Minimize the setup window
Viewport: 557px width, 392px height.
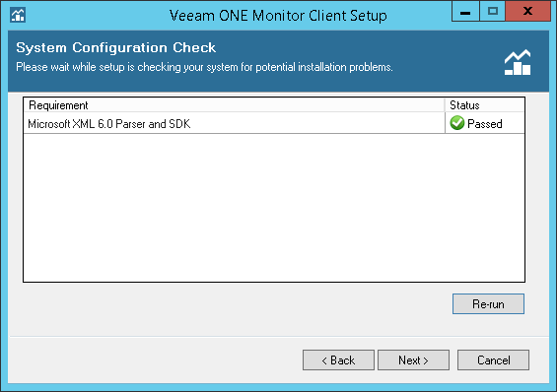coord(465,12)
